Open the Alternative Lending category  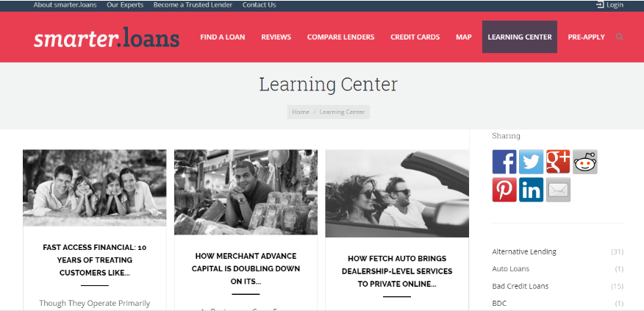click(x=524, y=251)
